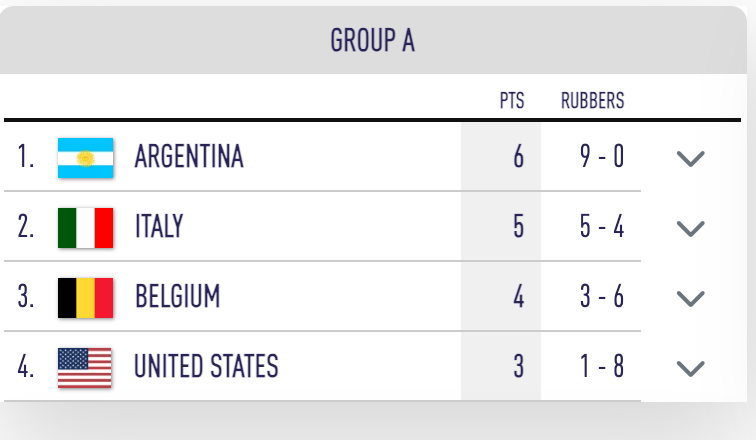Click the Italy flag icon
This screenshot has height=440, width=756.
[85, 228]
